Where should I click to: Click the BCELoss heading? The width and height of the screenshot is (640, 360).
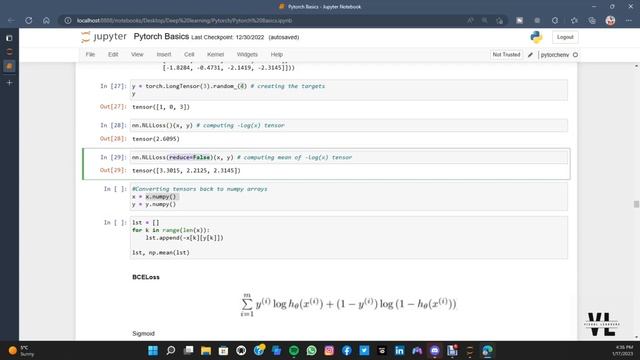(x=146, y=277)
